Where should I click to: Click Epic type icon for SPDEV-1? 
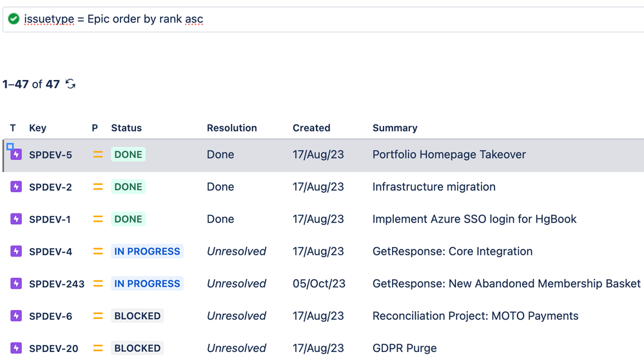(x=16, y=219)
